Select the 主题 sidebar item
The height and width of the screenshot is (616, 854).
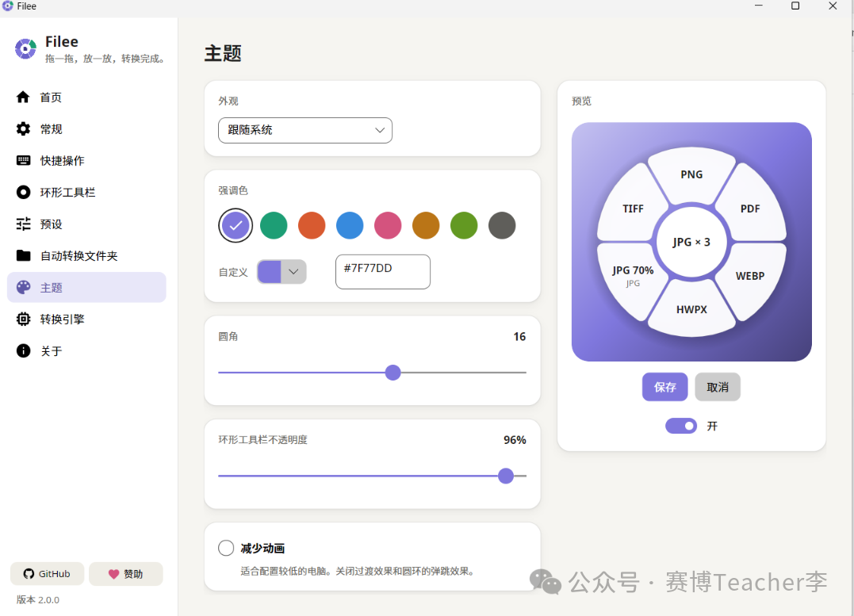[86, 288]
